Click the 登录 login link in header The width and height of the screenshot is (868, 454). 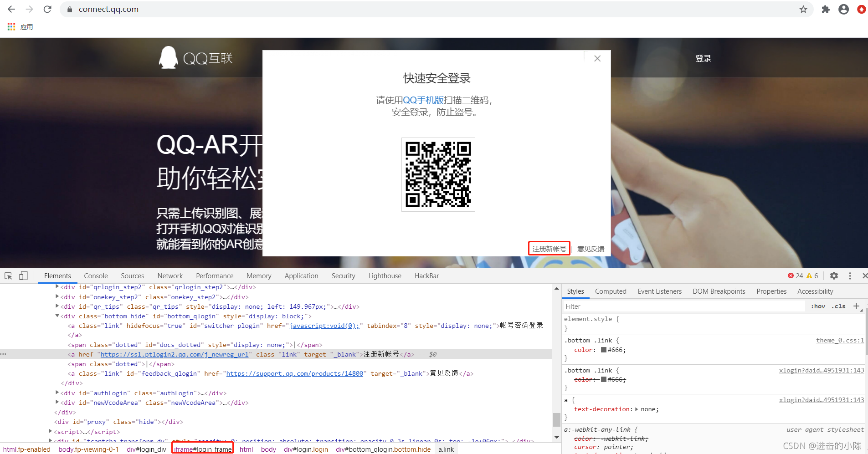[703, 58]
